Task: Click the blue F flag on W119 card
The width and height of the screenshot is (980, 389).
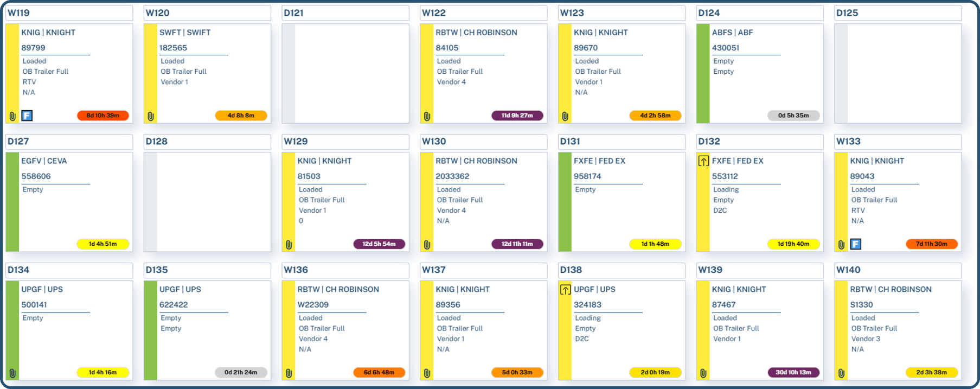Action: (27, 116)
